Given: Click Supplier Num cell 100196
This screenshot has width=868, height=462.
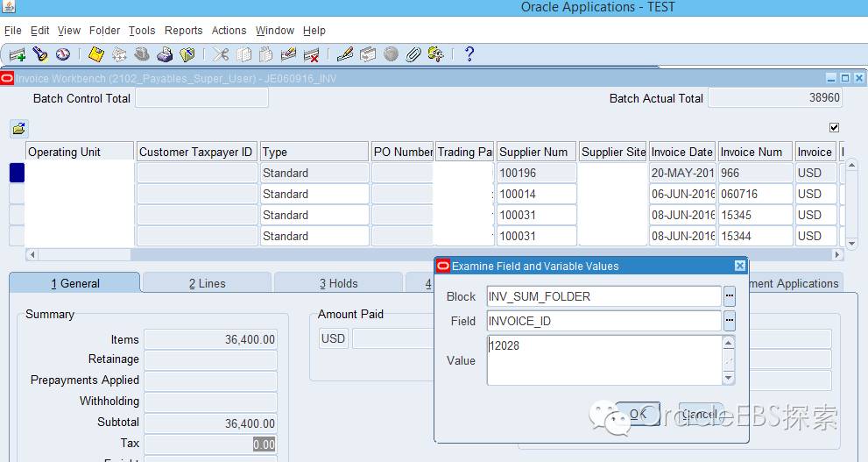Looking at the screenshot, I should [536, 173].
